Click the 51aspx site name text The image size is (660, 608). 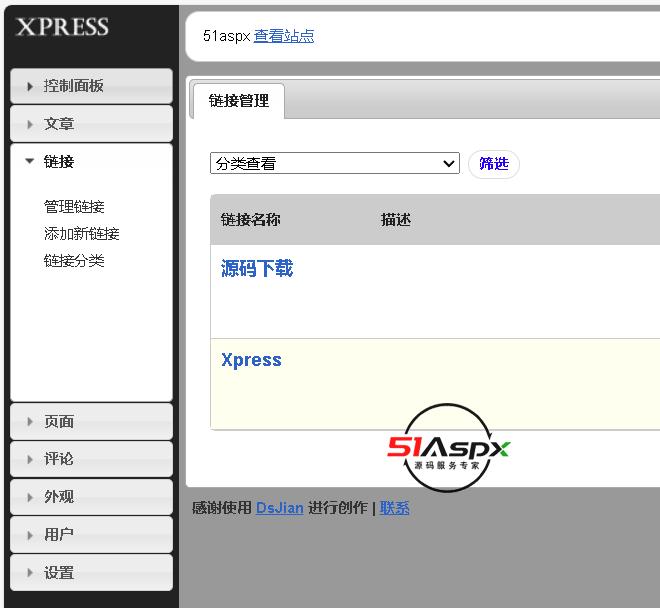[226, 36]
